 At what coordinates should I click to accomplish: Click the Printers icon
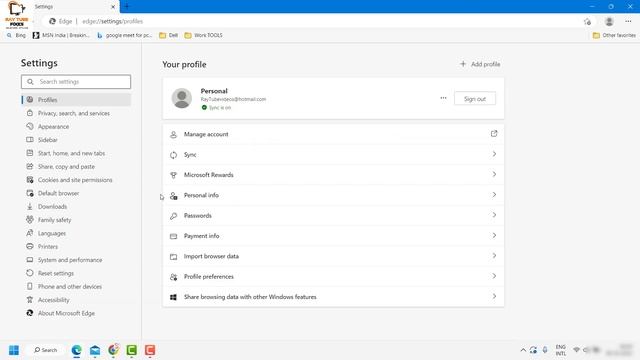tap(30, 247)
